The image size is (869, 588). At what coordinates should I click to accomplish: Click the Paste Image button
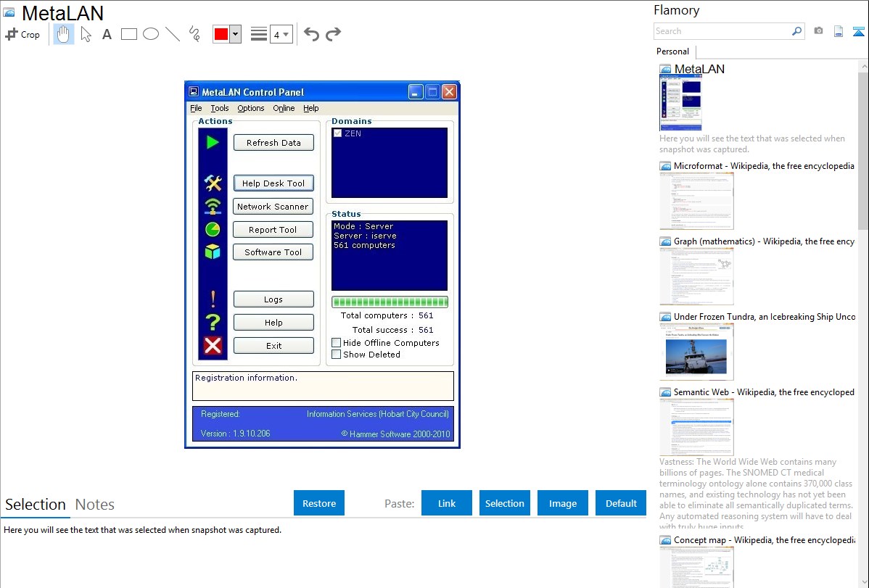point(563,503)
